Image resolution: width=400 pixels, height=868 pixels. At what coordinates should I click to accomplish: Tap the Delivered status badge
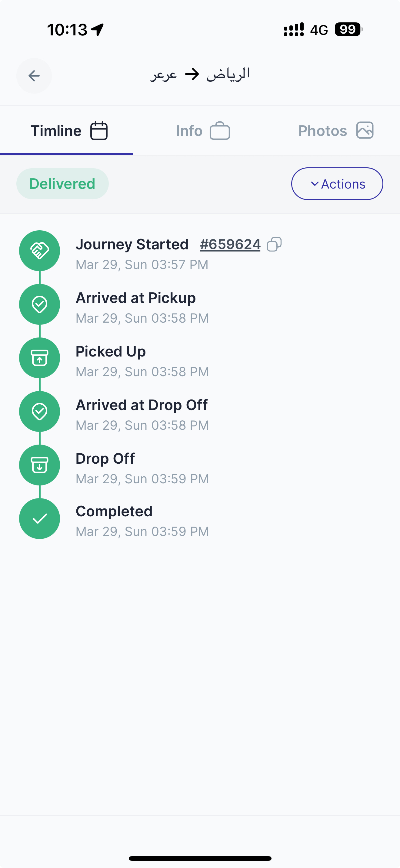click(x=62, y=184)
